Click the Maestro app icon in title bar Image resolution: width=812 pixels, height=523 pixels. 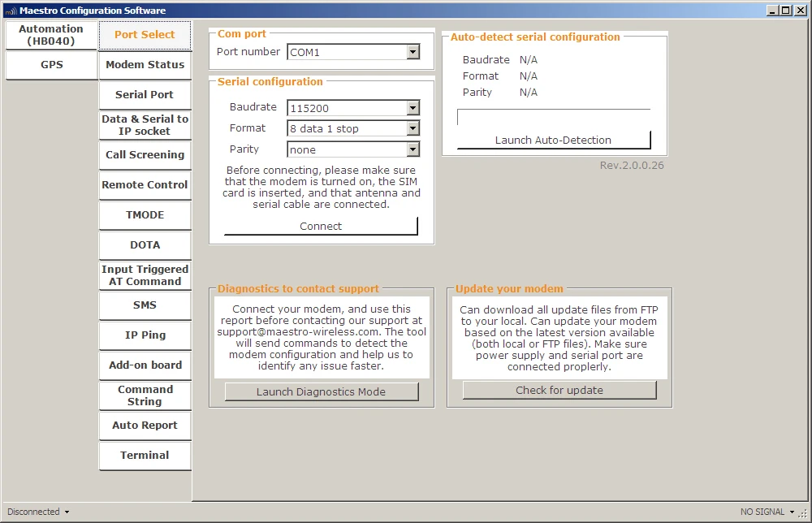10,11
